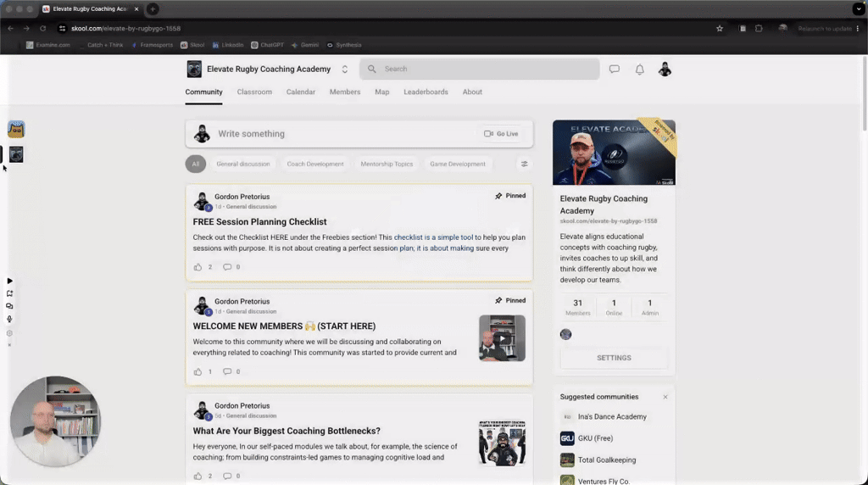The width and height of the screenshot is (868, 485).
Task: Switch to the Map tab
Action: (382, 92)
